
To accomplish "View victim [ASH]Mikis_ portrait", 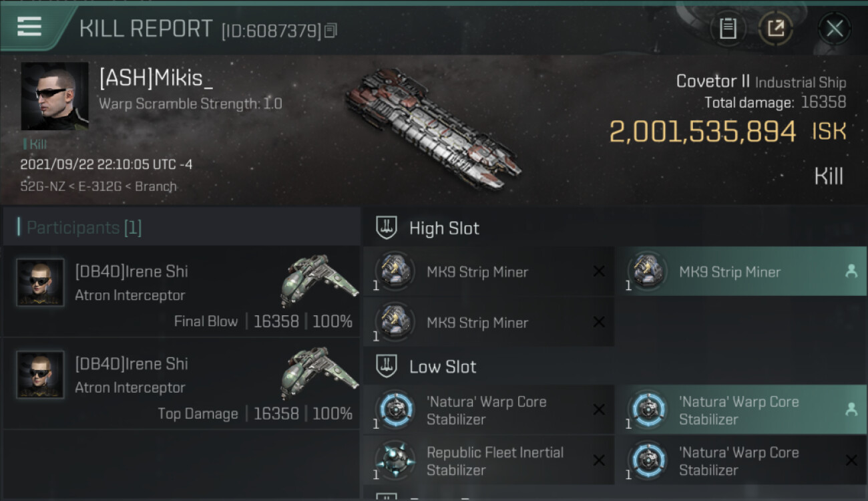I will tap(54, 96).
